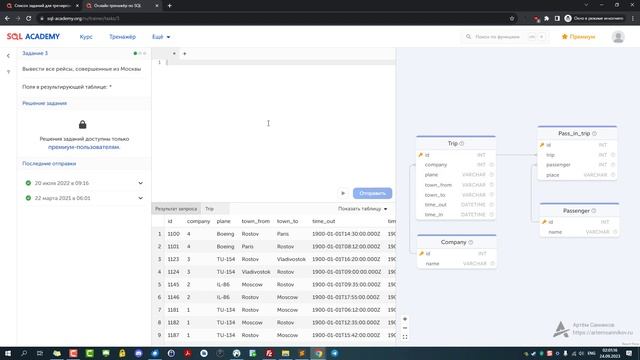Switch to Результат запроса tab
Screen dimensions: 640x360
[176, 209]
